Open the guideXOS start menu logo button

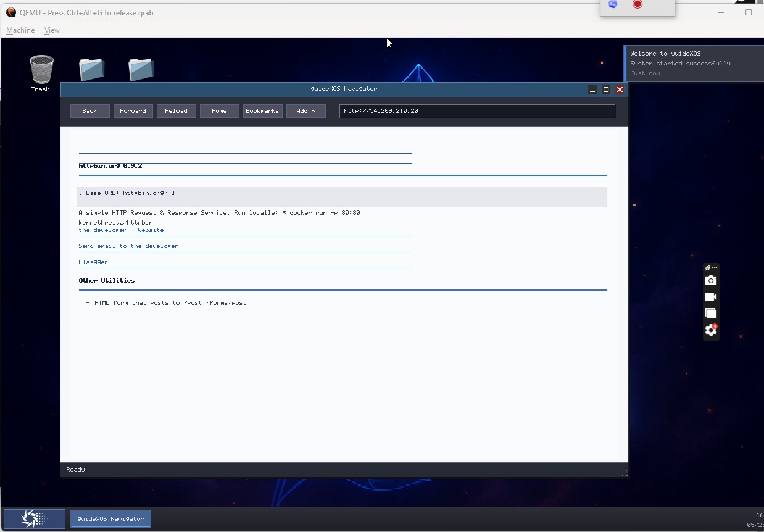tap(34, 519)
